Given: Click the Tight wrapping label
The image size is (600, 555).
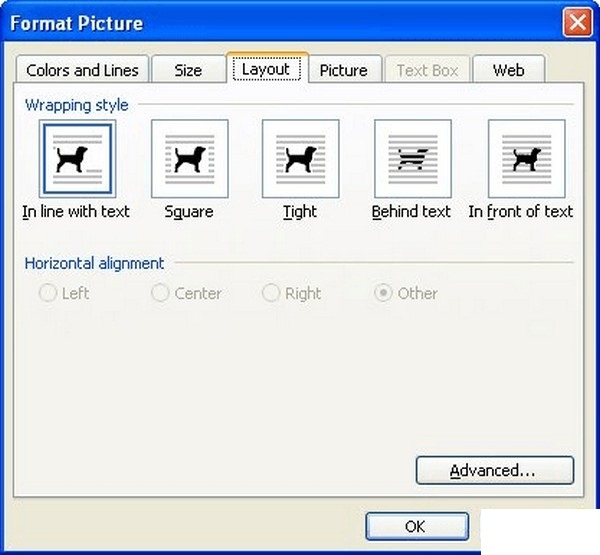Looking at the screenshot, I should coord(300,212).
